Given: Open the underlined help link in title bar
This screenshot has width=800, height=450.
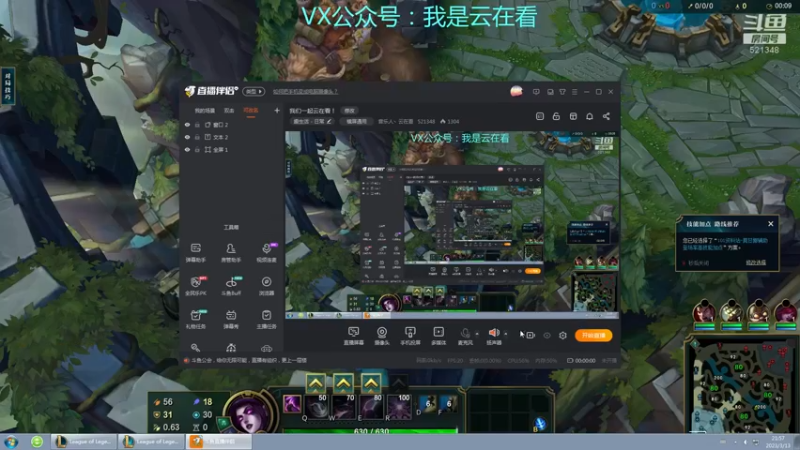Looking at the screenshot, I should [305, 92].
